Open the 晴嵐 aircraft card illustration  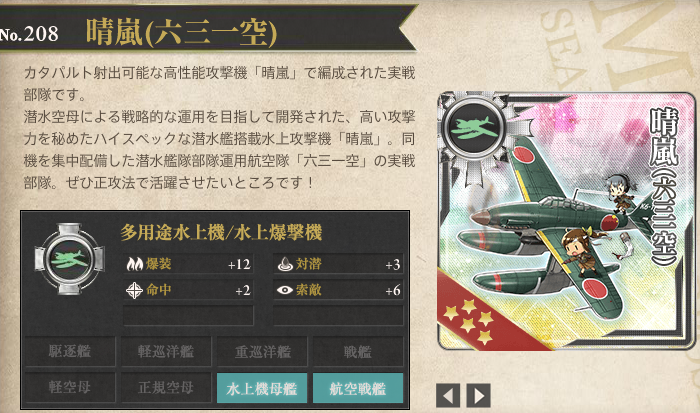point(566,221)
